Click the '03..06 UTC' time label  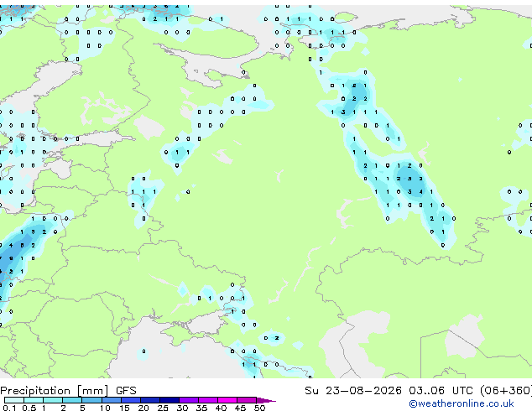(x=441, y=391)
